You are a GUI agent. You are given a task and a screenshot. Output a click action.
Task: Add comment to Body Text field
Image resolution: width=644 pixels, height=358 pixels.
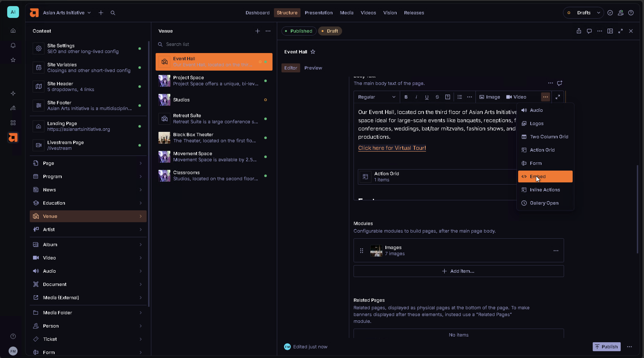tap(560, 83)
